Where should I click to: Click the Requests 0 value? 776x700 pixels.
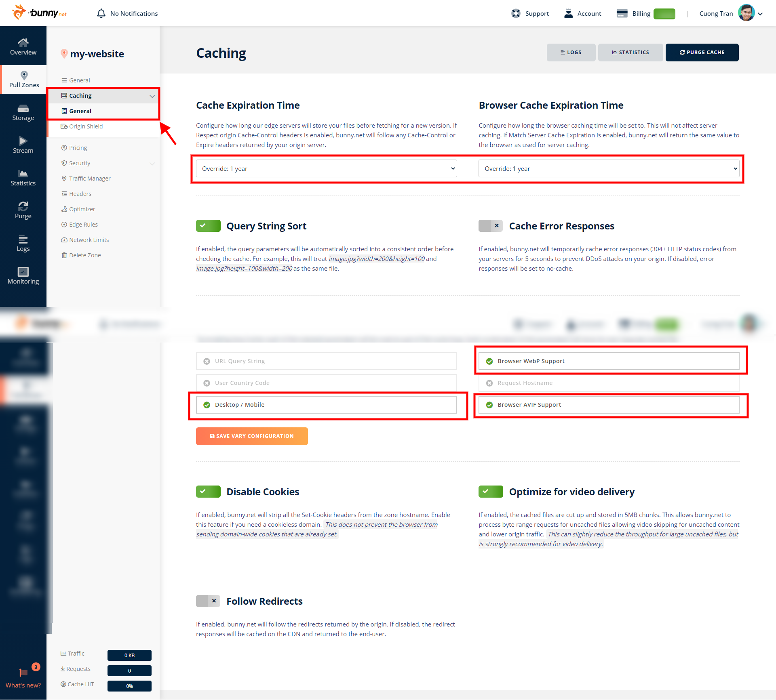(129, 671)
